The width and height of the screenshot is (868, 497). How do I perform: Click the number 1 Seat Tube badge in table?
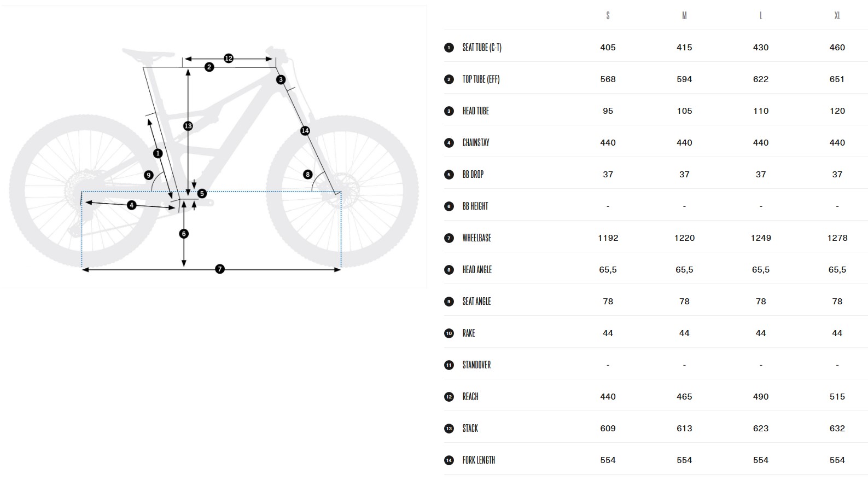tap(449, 48)
